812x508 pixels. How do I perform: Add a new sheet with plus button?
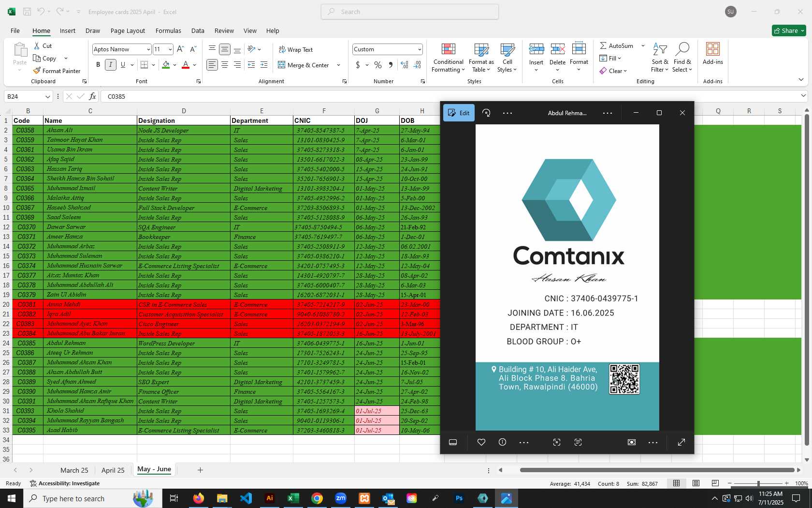[x=200, y=470]
